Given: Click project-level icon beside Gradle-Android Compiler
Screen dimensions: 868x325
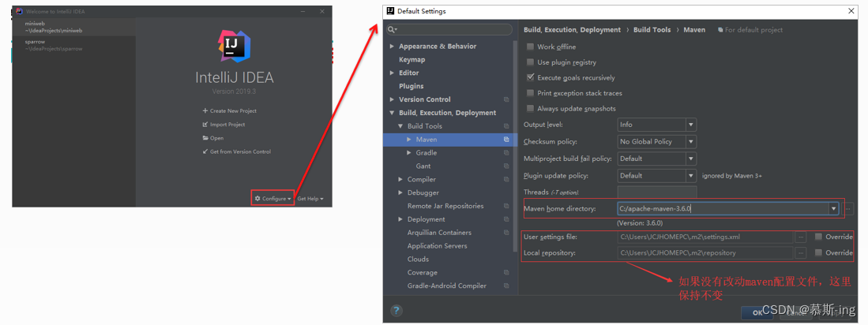Looking at the screenshot, I should (506, 286).
